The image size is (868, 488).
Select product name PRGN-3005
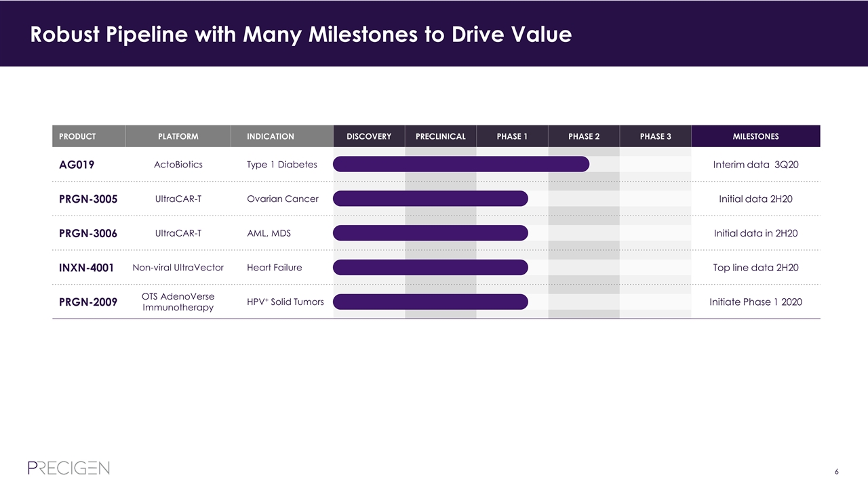click(x=88, y=199)
